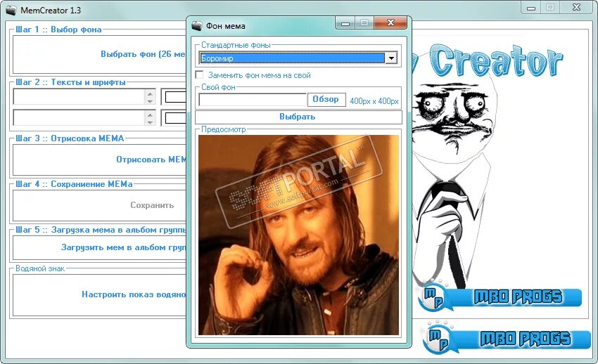Click the second text field in Шаг 2
The height and width of the screenshot is (364, 598).
(79, 117)
